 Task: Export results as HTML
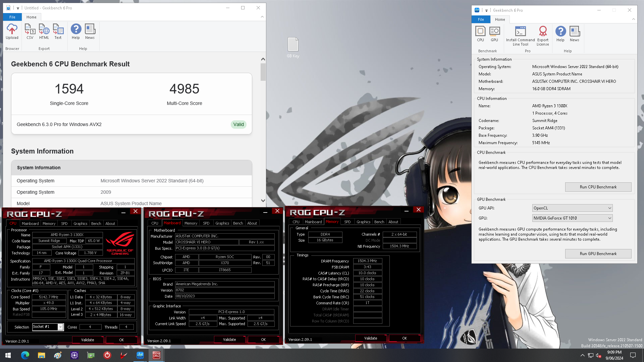44,32
